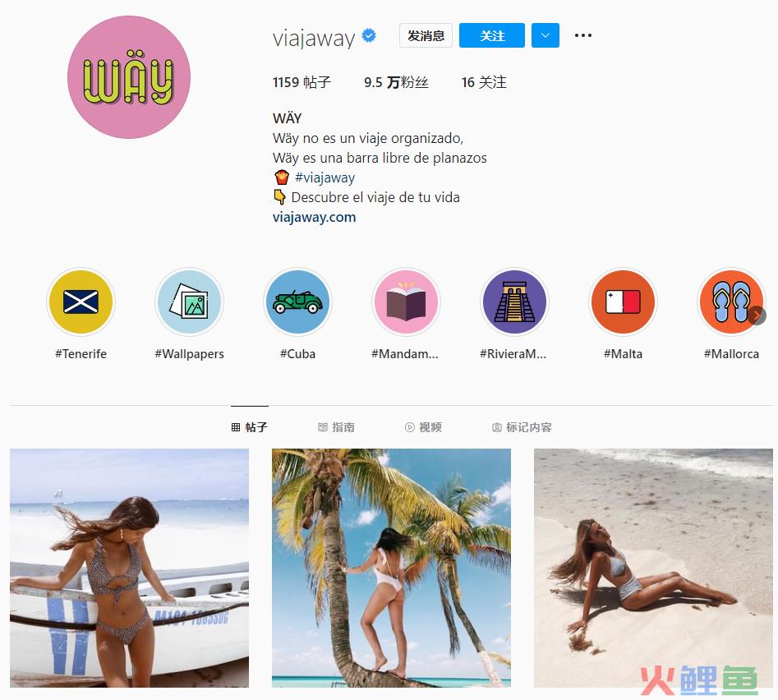Image resolution: width=778 pixels, height=700 pixels.
Task: Open the three-dot more options menu
Action: pyautogui.click(x=583, y=35)
